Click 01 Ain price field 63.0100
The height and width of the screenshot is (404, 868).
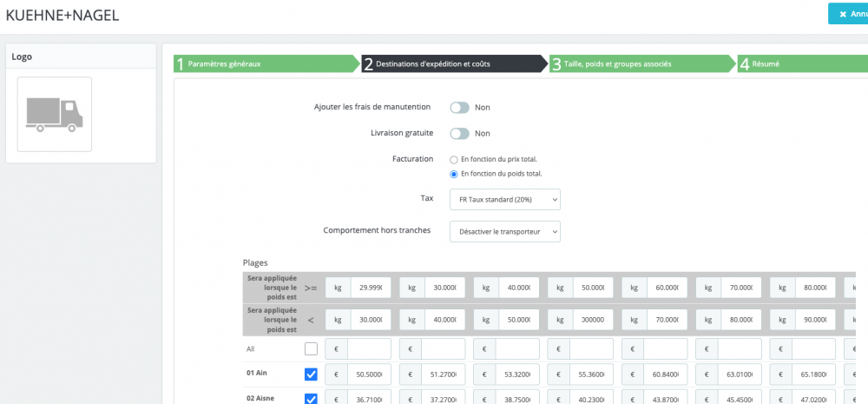[x=740, y=374]
